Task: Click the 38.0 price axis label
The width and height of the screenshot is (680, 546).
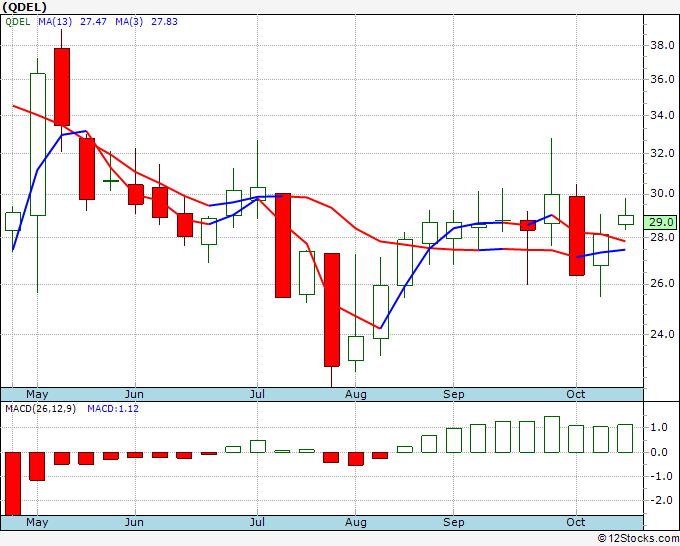Action: point(662,45)
